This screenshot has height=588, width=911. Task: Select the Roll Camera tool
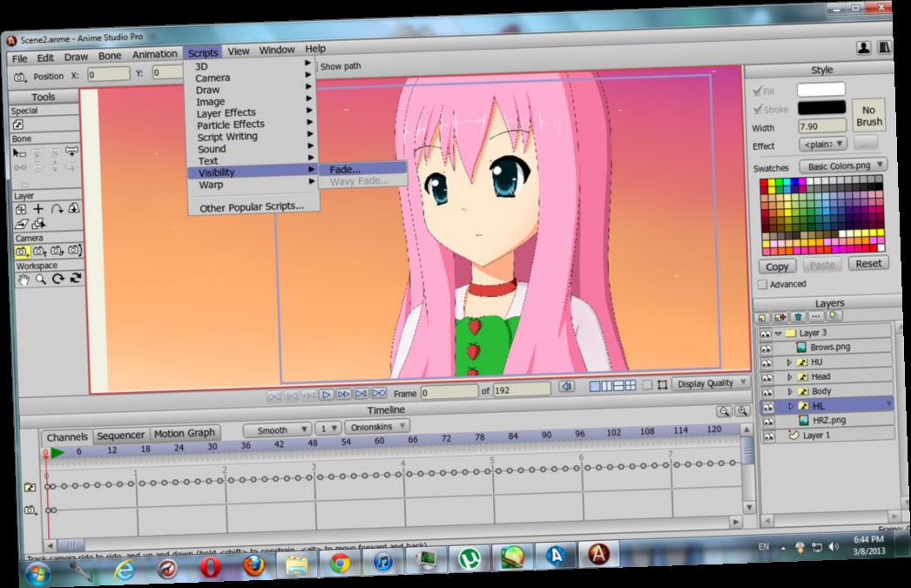pos(57,251)
